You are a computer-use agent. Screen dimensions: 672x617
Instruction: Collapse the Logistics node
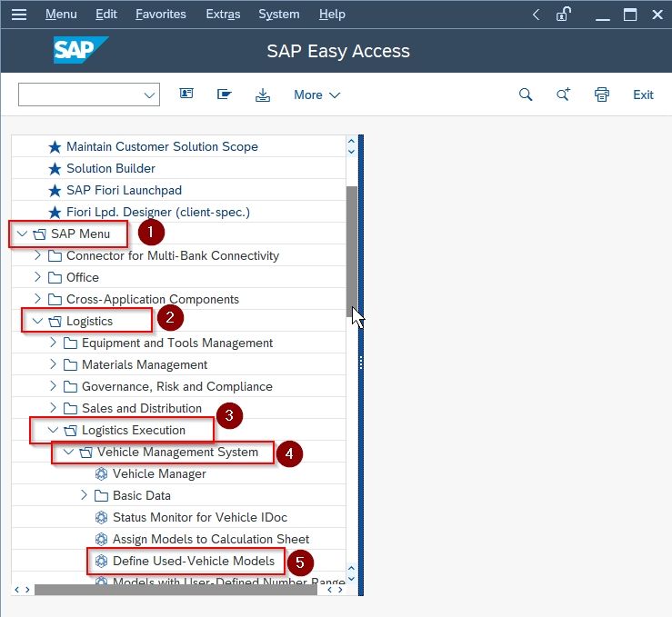pyautogui.click(x=37, y=321)
